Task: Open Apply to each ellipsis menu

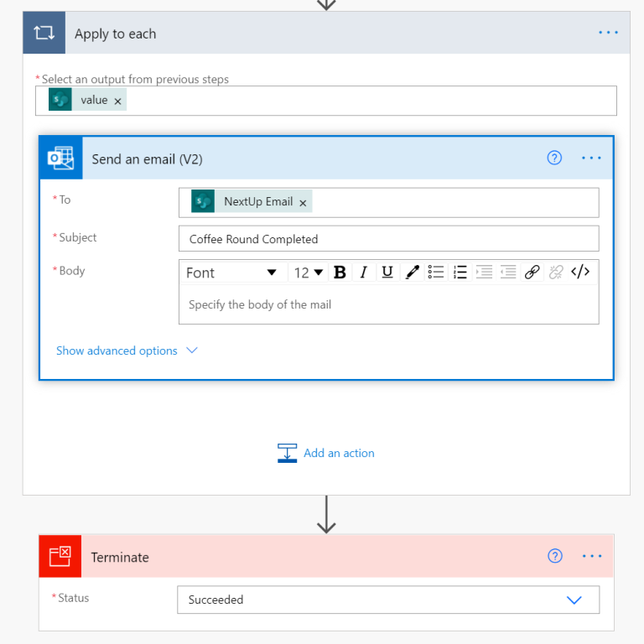Action: click(608, 33)
